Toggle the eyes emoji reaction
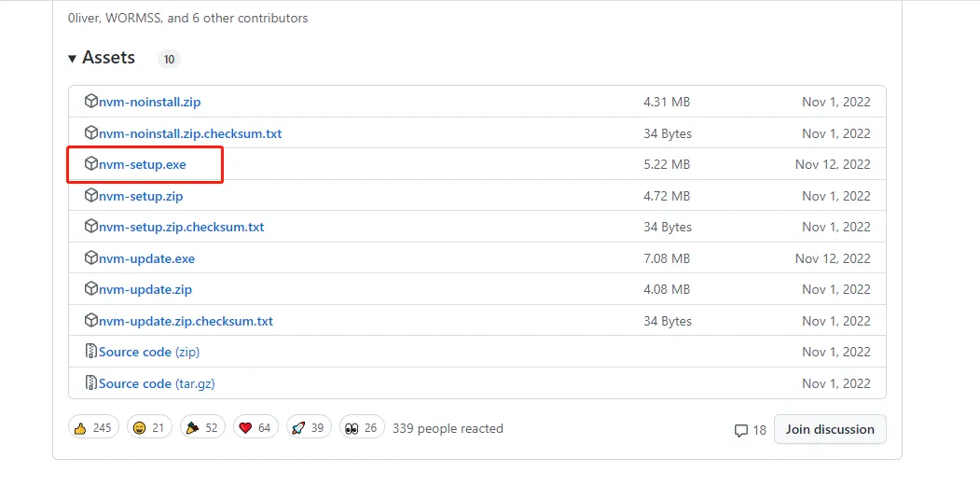This screenshot has height=486, width=980. (x=361, y=428)
